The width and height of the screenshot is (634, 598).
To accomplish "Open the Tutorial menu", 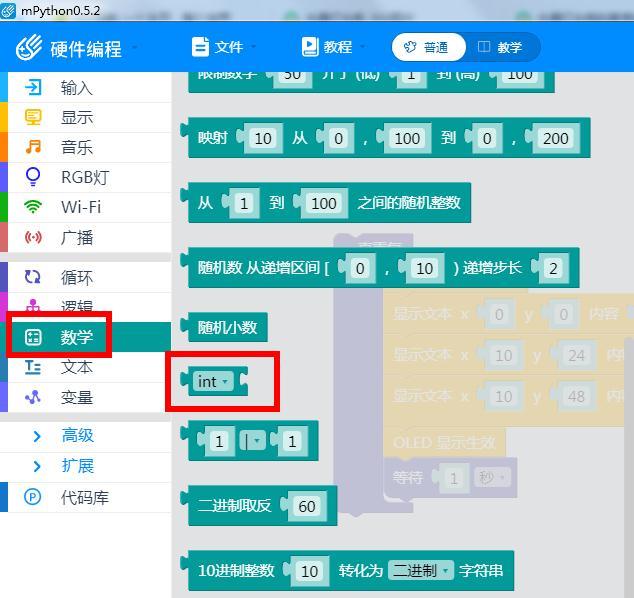I will click(332, 47).
